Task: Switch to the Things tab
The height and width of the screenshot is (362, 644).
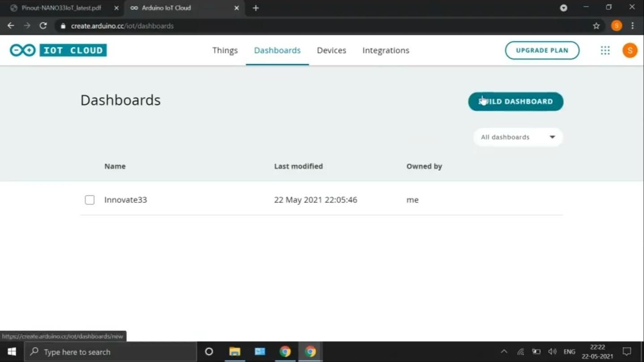Action: point(225,50)
